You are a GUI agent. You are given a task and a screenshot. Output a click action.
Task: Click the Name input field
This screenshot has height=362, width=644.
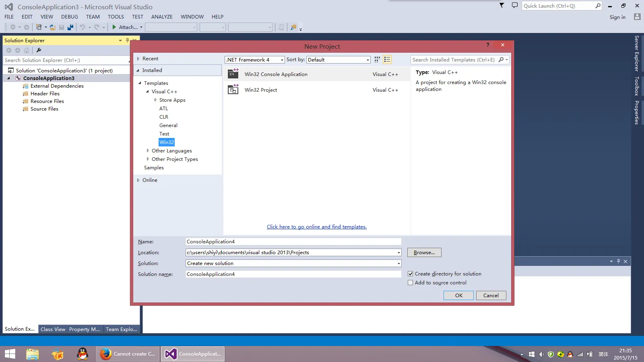[293, 242]
